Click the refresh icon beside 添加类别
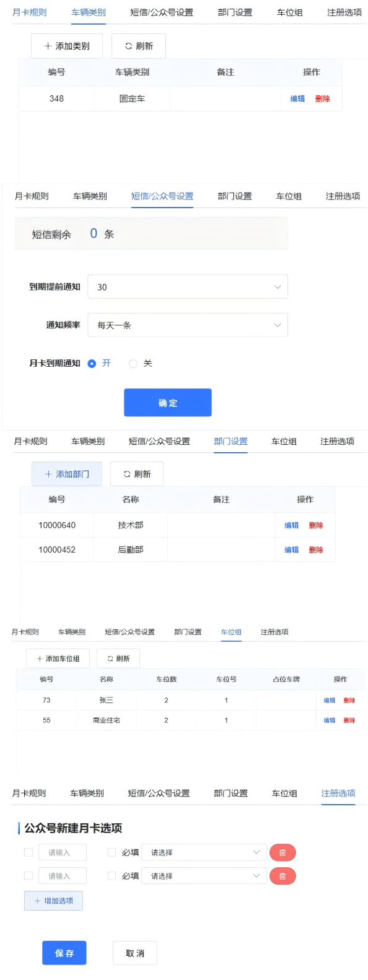The width and height of the screenshot is (368, 980). 128,46
